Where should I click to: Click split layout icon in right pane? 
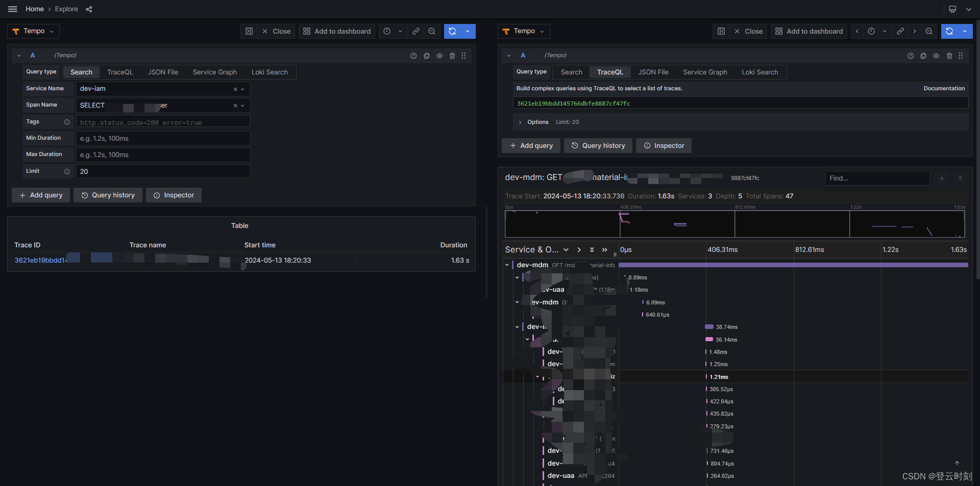[x=721, y=31]
